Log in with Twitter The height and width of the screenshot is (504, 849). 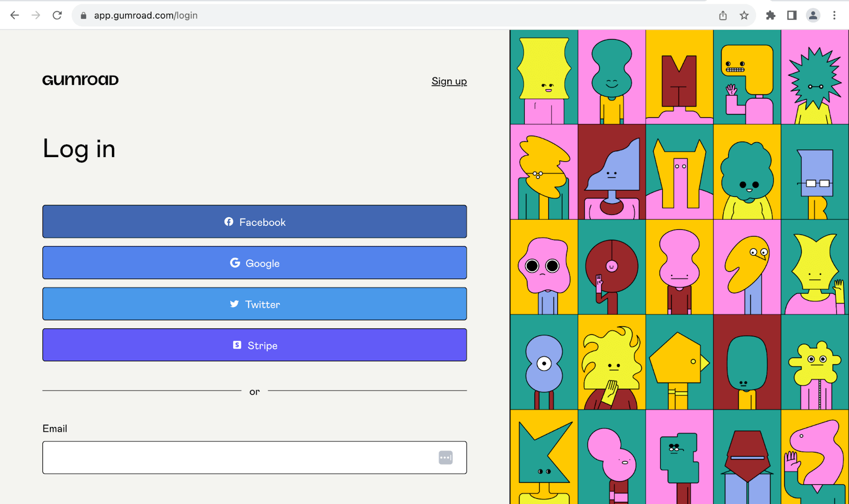tap(255, 304)
